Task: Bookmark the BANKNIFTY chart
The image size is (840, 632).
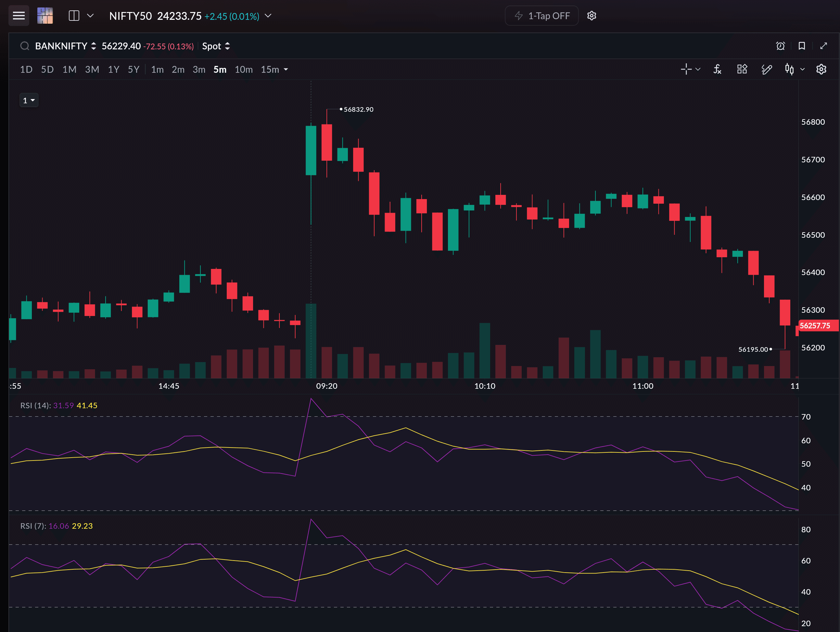Action: coord(802,46)
